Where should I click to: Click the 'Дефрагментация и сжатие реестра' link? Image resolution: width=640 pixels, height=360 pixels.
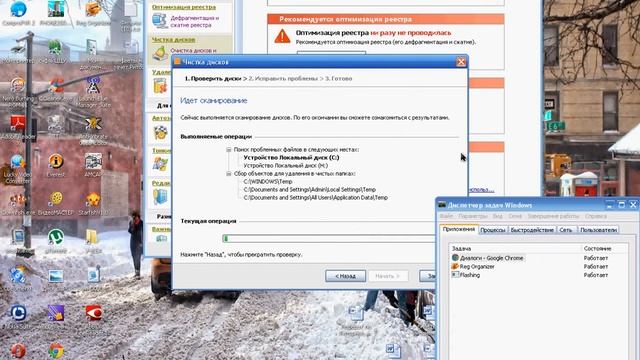[195, 22]
